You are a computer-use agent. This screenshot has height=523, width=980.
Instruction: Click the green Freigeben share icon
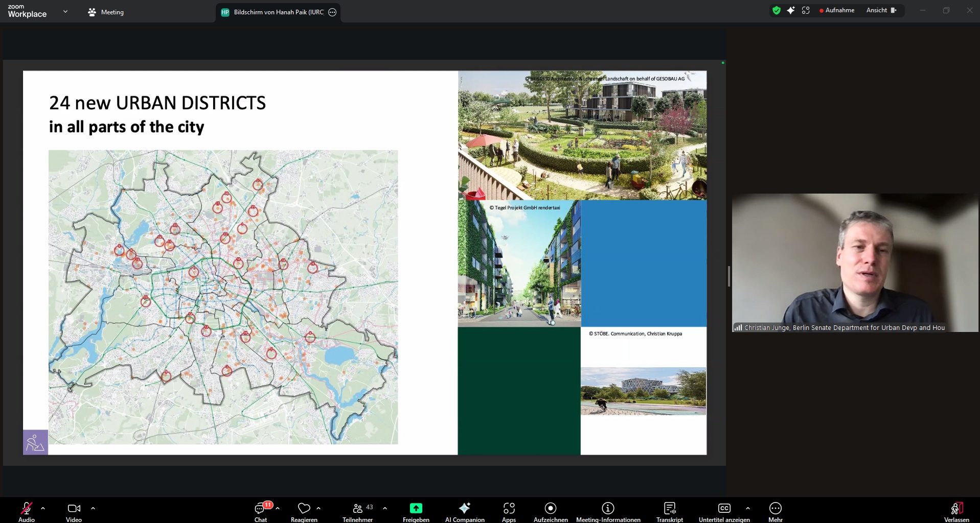416,508
